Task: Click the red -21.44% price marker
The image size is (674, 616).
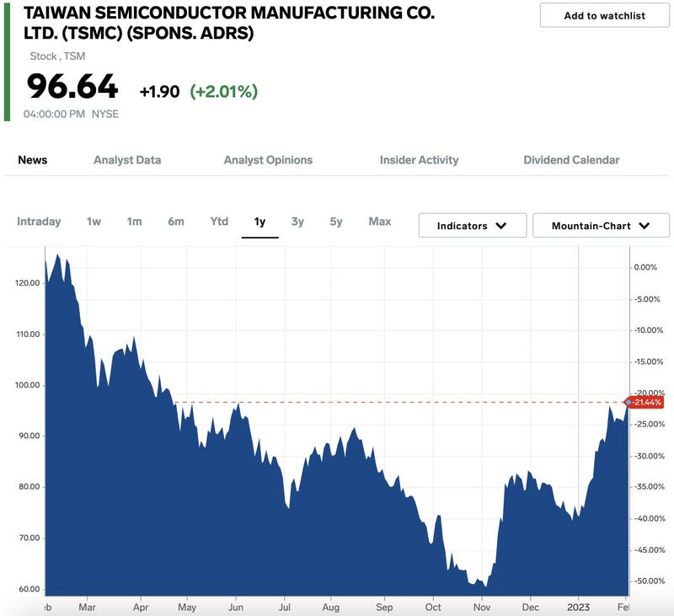Action: [x=644, y=402]
